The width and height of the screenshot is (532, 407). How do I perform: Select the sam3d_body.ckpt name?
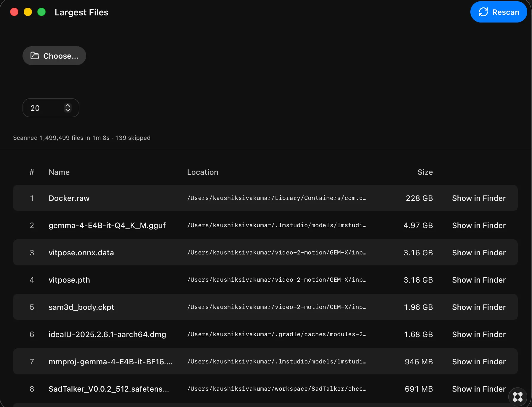point(81,307)
